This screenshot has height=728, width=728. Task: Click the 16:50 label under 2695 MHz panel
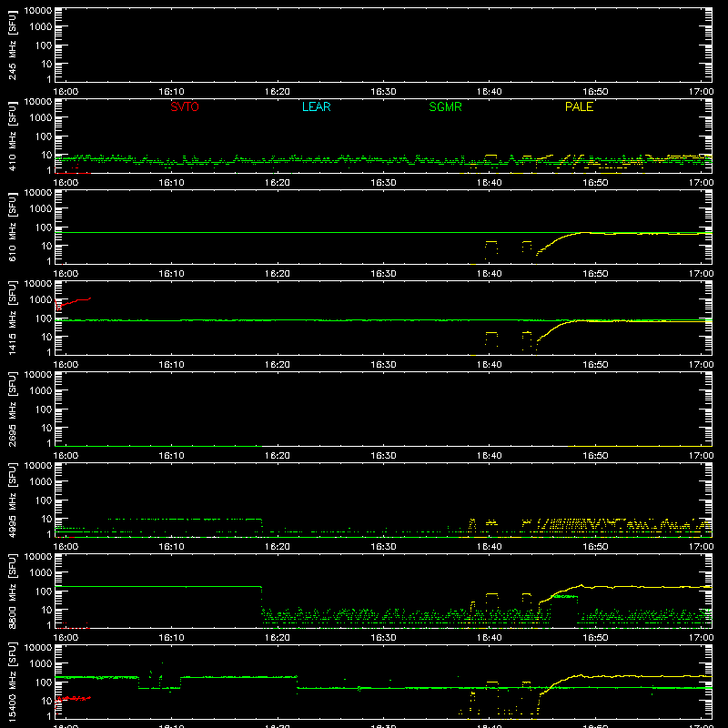(x=595, y=456)
